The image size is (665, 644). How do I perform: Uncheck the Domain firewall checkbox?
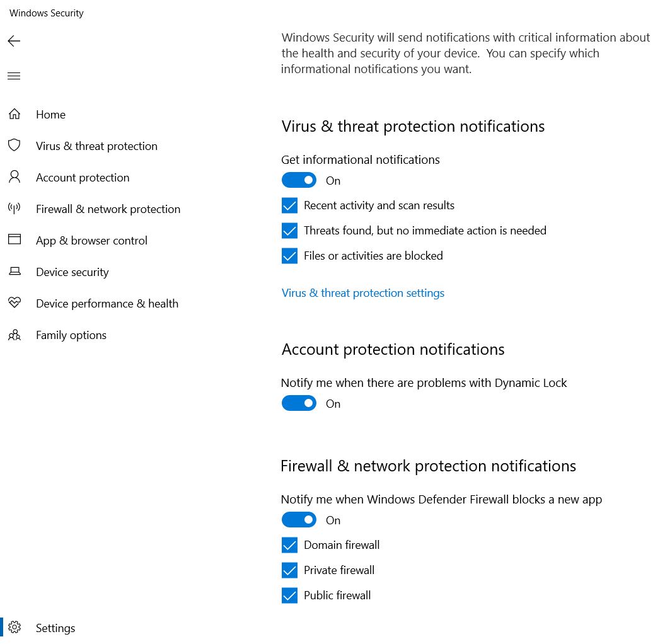pyautogui.click(x=289, y=545)
